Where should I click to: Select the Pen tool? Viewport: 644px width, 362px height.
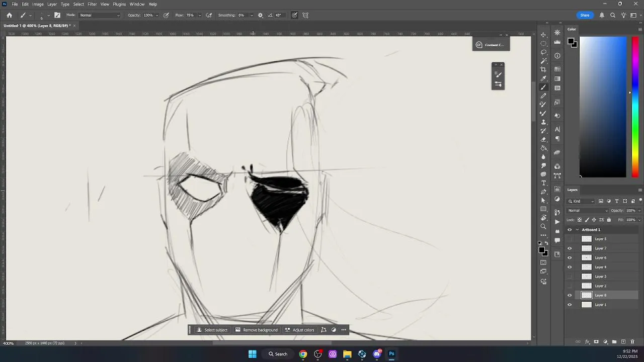[x=543, y=191]
